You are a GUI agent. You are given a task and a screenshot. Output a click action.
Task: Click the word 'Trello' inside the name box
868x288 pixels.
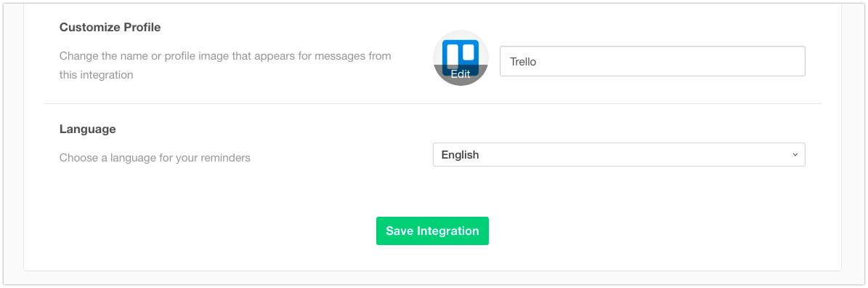point(523,62)
